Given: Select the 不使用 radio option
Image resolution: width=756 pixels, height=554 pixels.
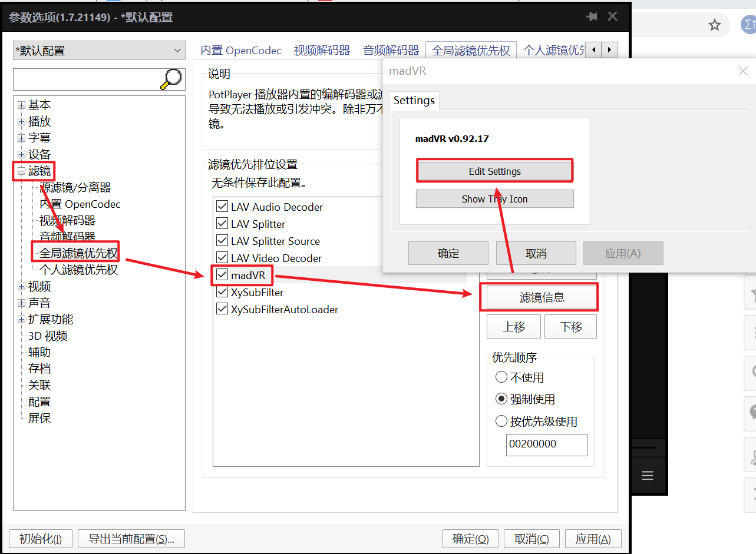Looking at the screenshot, I should coord(501,377).
